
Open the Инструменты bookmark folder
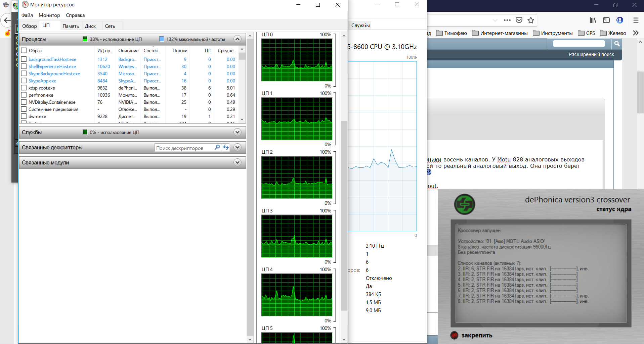[x=553, y=33]
